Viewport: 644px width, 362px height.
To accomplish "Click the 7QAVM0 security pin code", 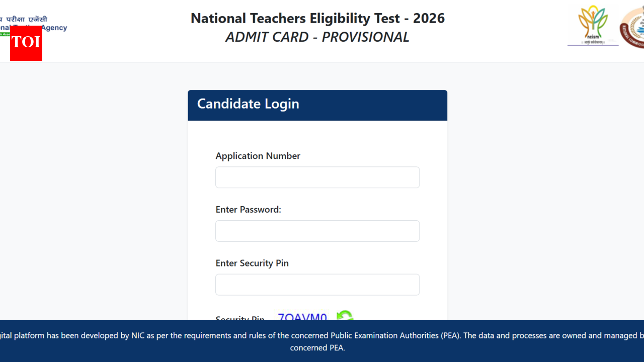I will [x=302, y=318].
